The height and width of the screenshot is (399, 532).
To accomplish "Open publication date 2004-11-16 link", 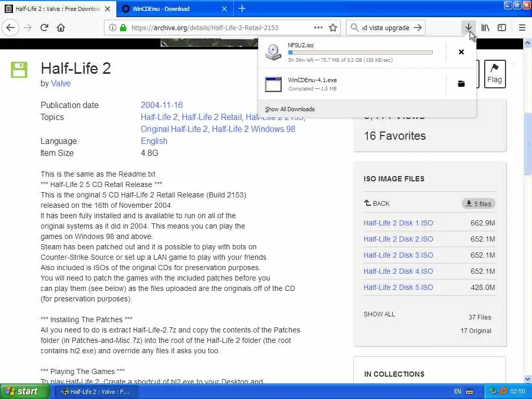I will 162,105.
